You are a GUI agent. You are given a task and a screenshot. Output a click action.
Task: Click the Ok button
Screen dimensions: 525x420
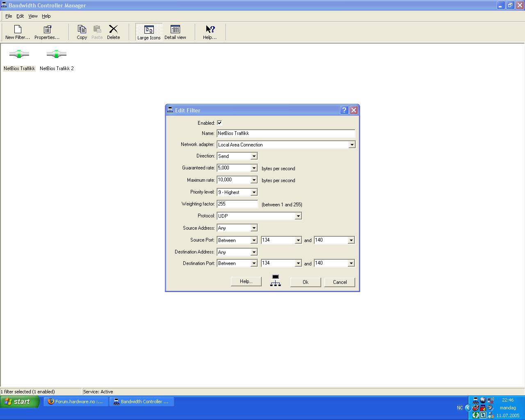[x=305, y=282]
